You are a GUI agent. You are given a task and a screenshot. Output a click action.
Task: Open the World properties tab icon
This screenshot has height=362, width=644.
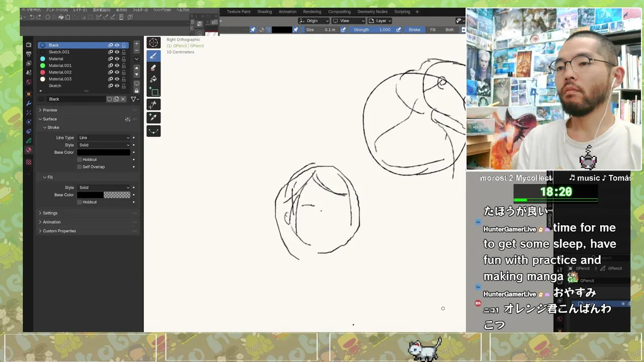[x=29, y=82]
